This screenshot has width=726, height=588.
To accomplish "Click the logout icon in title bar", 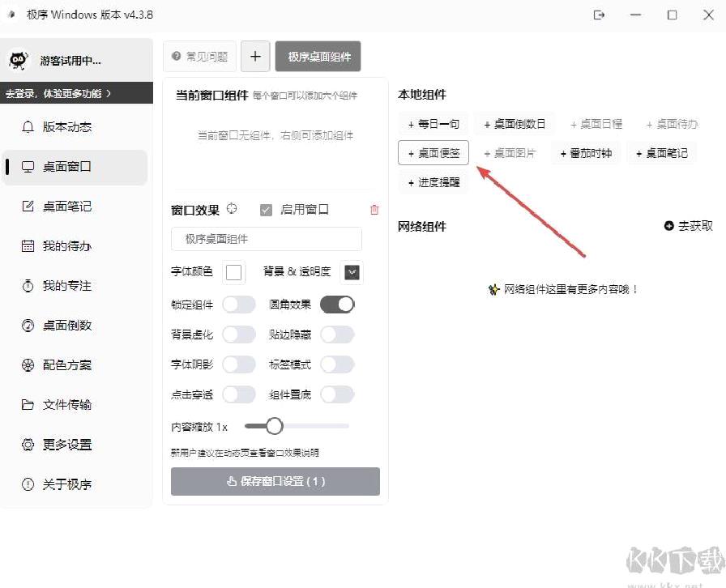I will 599,15.
